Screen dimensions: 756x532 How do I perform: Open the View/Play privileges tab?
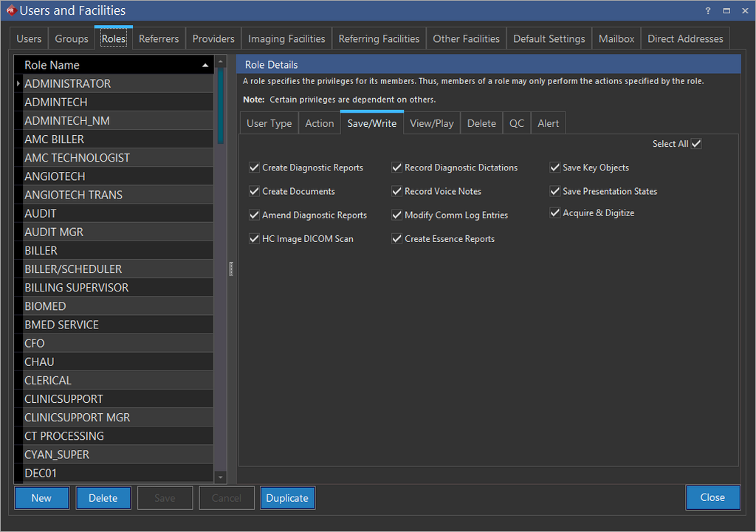tap(431, 123)
